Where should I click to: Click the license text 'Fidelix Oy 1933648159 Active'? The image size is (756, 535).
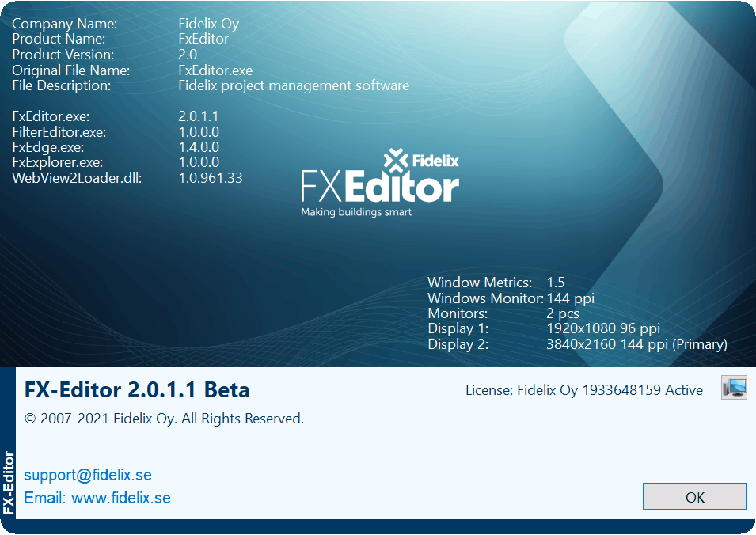coord(610,390)
